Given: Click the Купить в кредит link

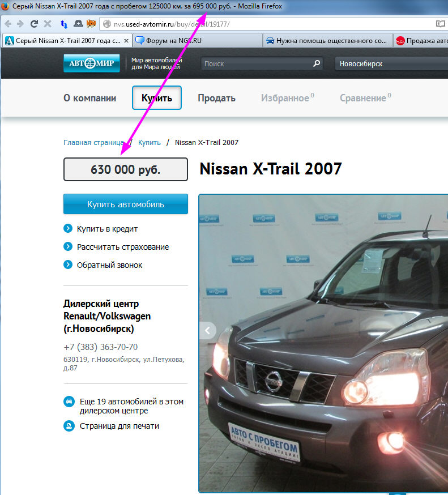Looking at the screenshot, I should pos(108,229).
